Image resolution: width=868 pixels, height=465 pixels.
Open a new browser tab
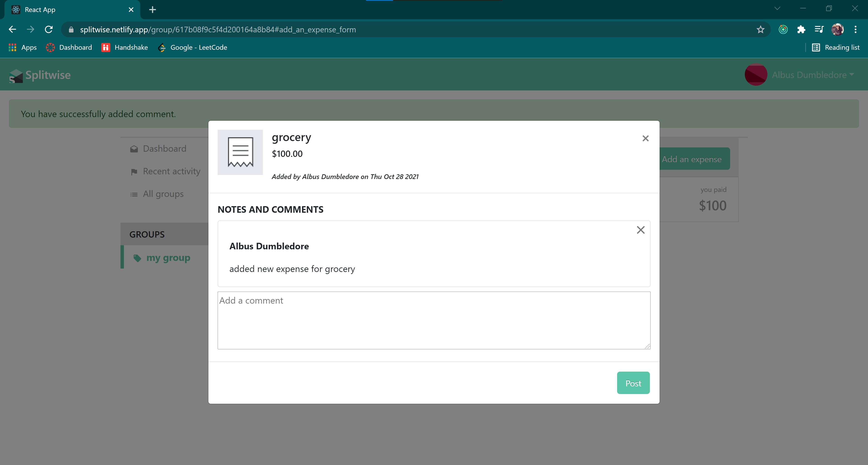(152, 10)
